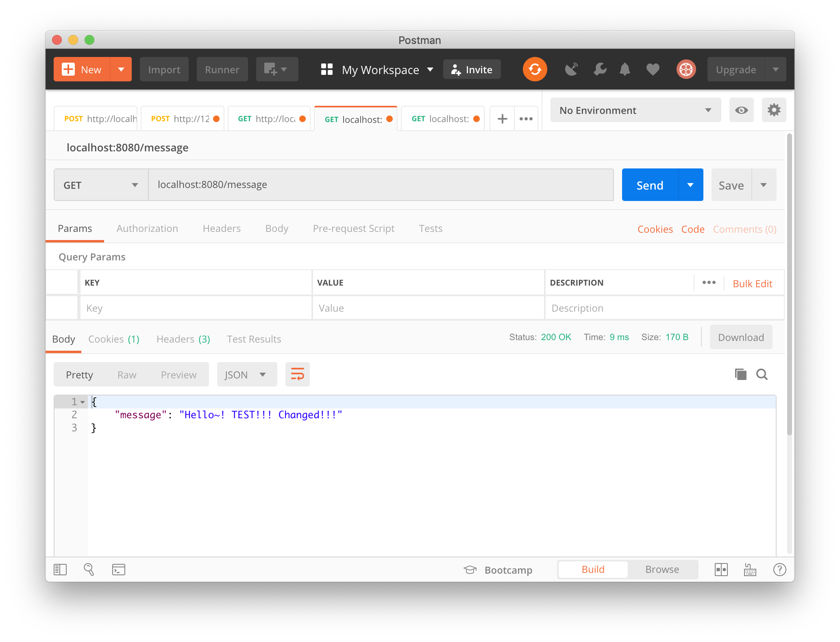Click the copy response to clipboard icon
The height and width of the screenshot is (642, 840).
click(740, 374)
